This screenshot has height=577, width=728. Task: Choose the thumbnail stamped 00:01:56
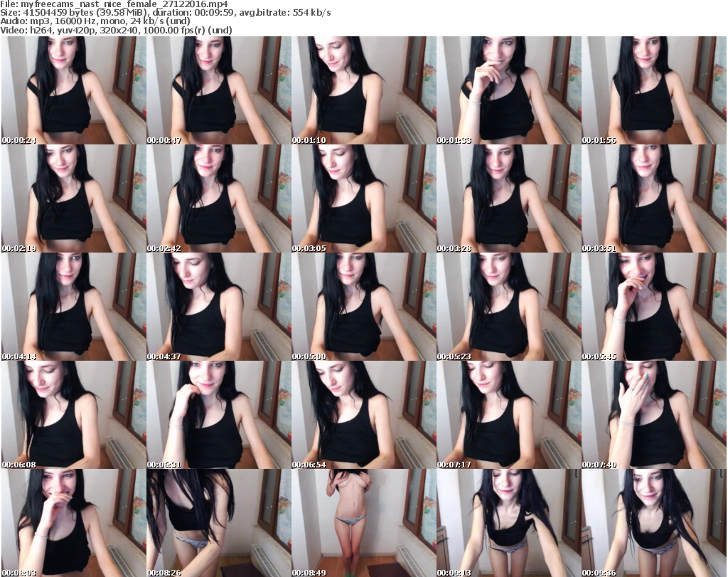[x=654, y=90]
